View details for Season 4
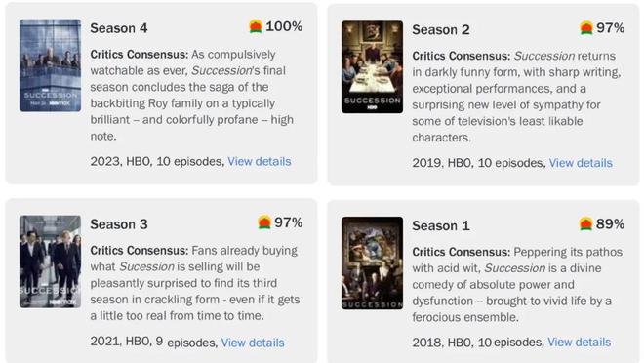This screenshot has height=363, width=644. click(x=260, y=161)
